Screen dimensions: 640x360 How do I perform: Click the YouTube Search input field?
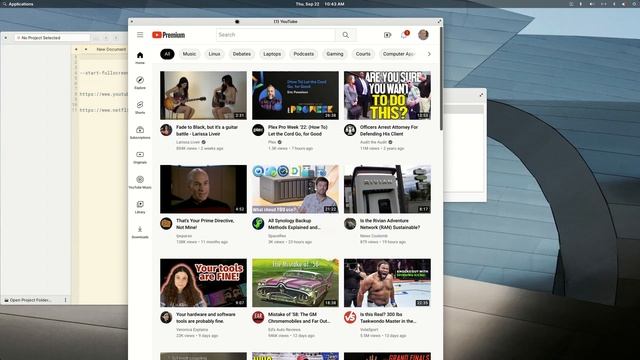[x=276, y=35]
